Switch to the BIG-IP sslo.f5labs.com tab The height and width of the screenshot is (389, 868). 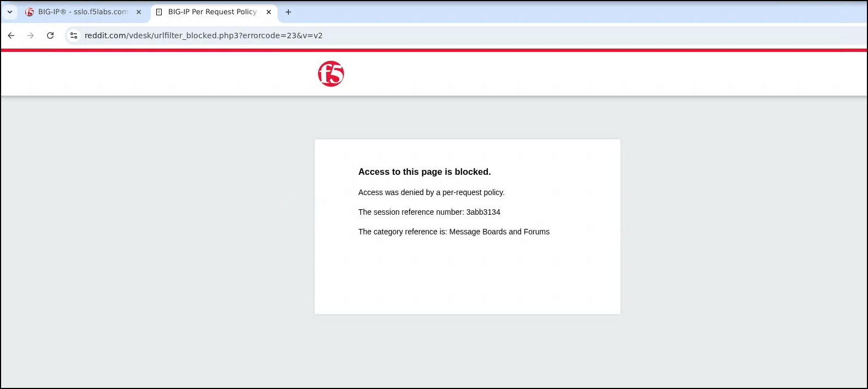tap(83, 12)
